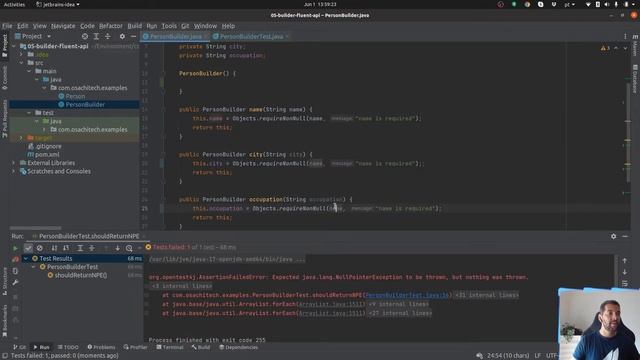Go to previous highlighted error arrow
640x360 pixels.
pyautogui.click(x=616, y=48)
